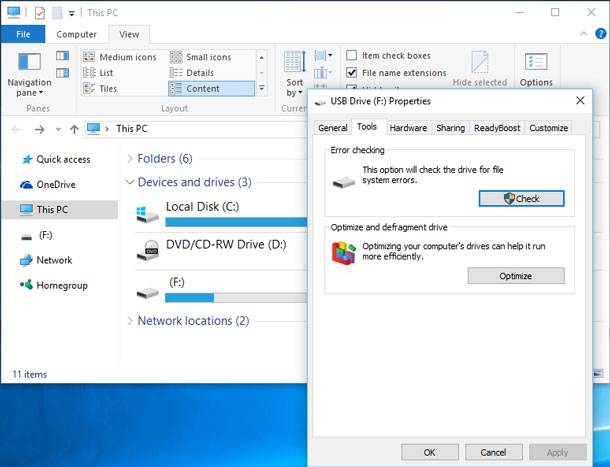The image size is (610, 467).
Task: Select OneDrive in navigation pane
Action: [x=48, y=184]
